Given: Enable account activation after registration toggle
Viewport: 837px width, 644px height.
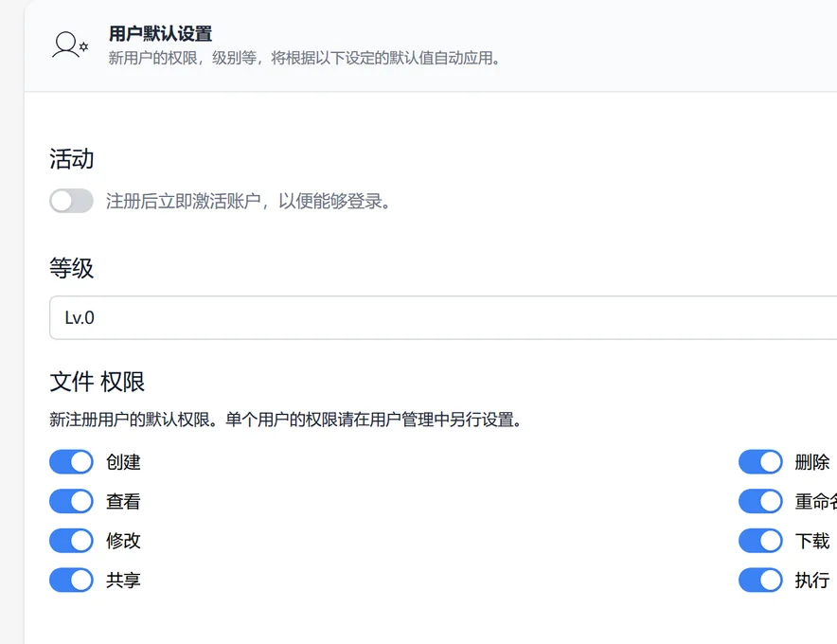Looking at the screenshot, I should 71,201.
